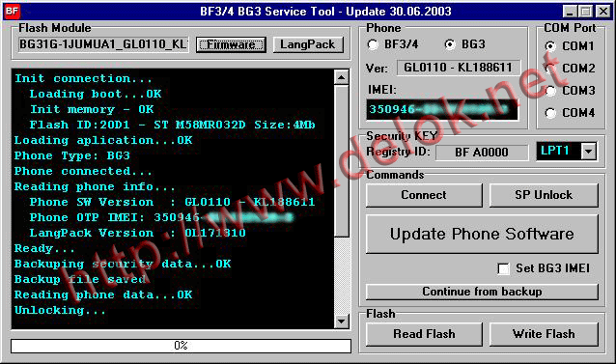The width and height of the screenshot is (616, 364).
Task: Close the Service Tool window
Action: [x=603, y=12]
